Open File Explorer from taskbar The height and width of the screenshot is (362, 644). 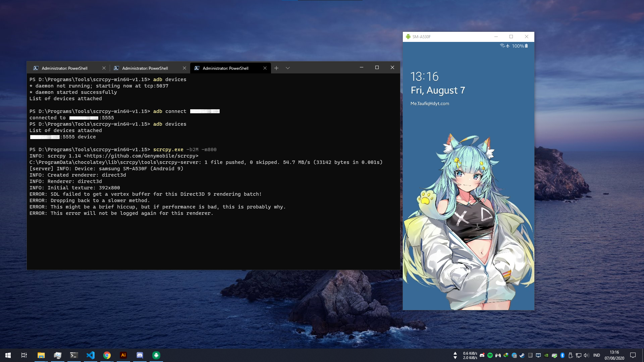tap(41, 355)
